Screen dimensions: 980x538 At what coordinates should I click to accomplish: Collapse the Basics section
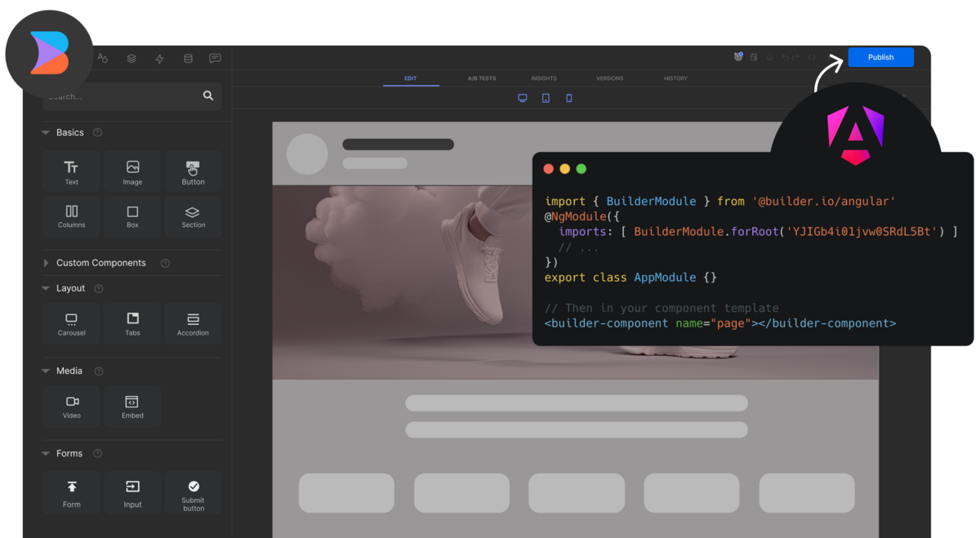point(46,132)
